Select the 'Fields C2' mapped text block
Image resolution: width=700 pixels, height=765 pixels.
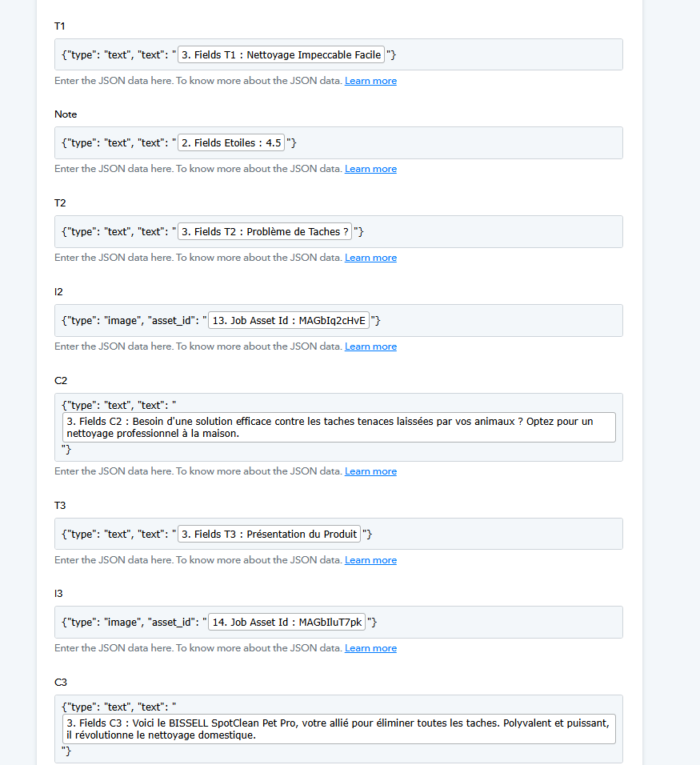click(339, 427)
